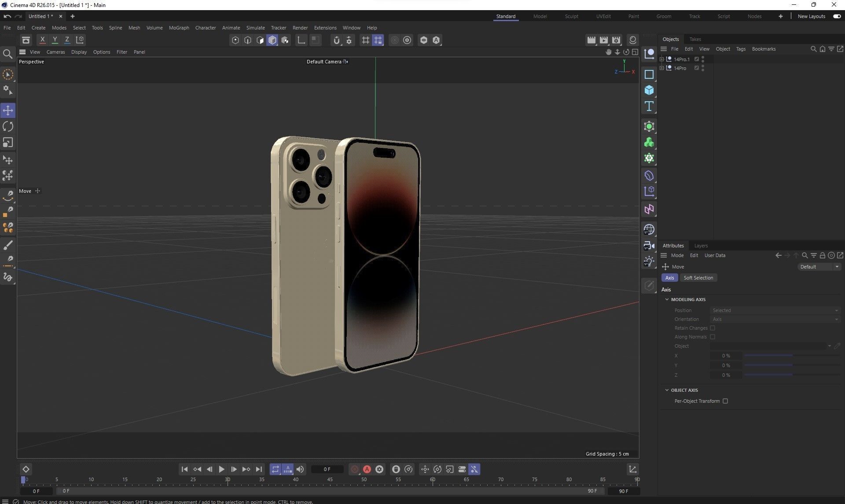Collapse the OBJECT AXIS section
The height and width of the screenshot is (504, 845).
point(667,390)
